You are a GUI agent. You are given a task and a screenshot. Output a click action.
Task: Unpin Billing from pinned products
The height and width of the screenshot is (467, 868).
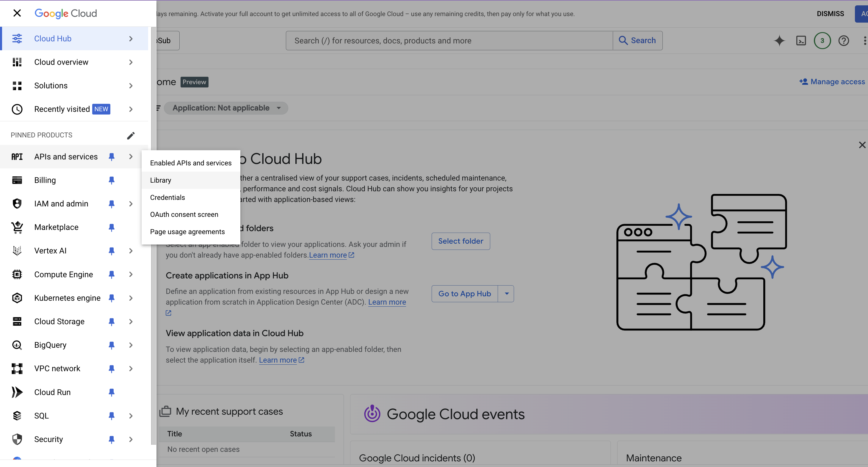[112, 180]
